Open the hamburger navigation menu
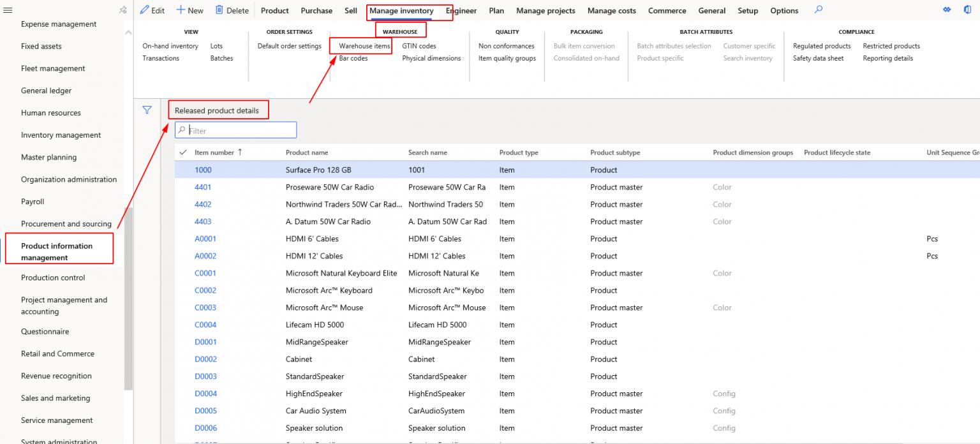The width and height of the screenshot is (980, 444). [x=8, y=10]
